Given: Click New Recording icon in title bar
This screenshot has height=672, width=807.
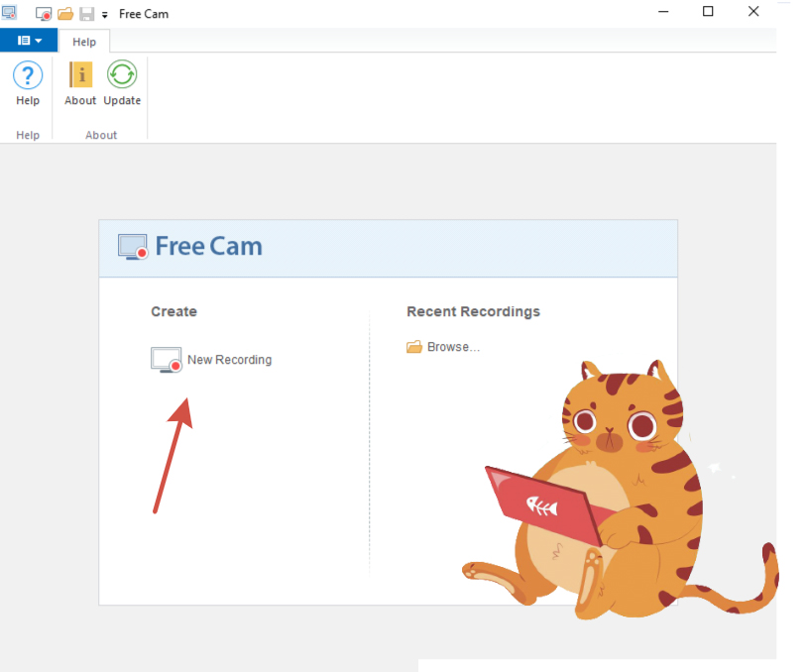Looking at the screenshot, I should (x=44, y=14).
